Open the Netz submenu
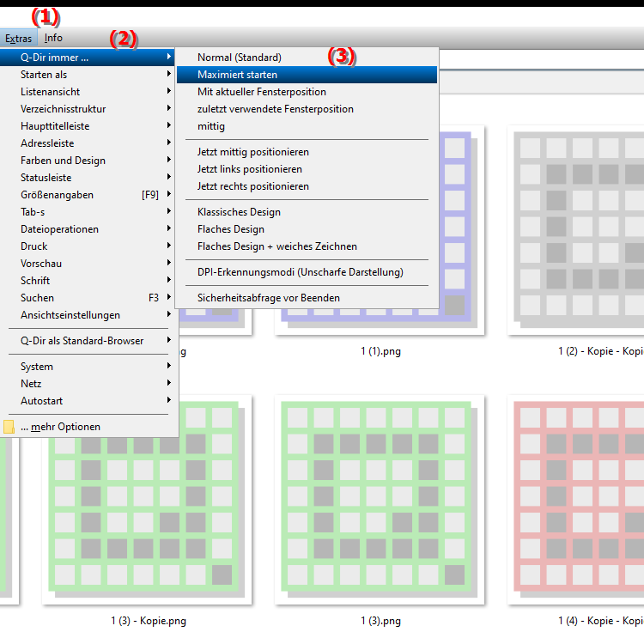The height and width of the screenshot is (644, 644). click(x=87, y=384)
